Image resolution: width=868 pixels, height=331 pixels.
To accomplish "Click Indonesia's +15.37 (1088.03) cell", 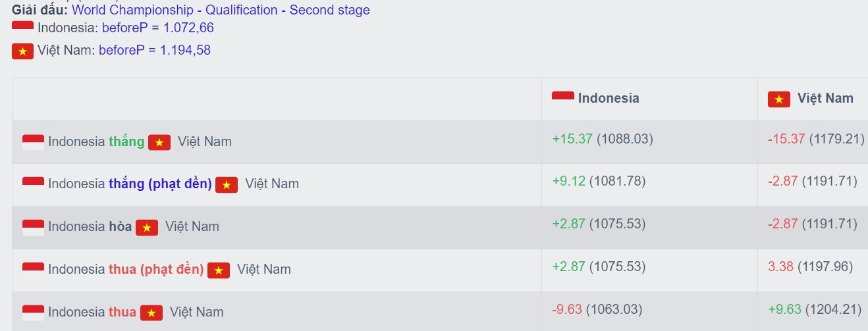I will [603, 139].
